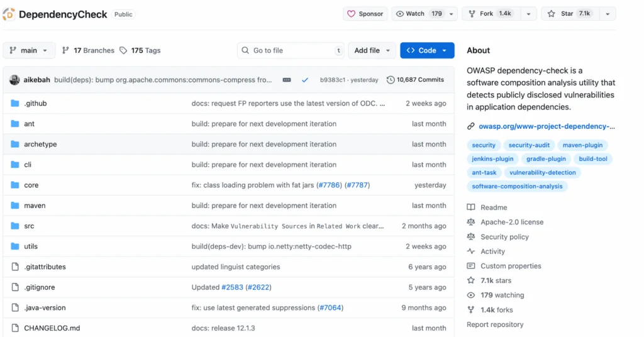This screenshot has height=337, width=644.
Task: Open the ant folder
Action: point(29,124)
